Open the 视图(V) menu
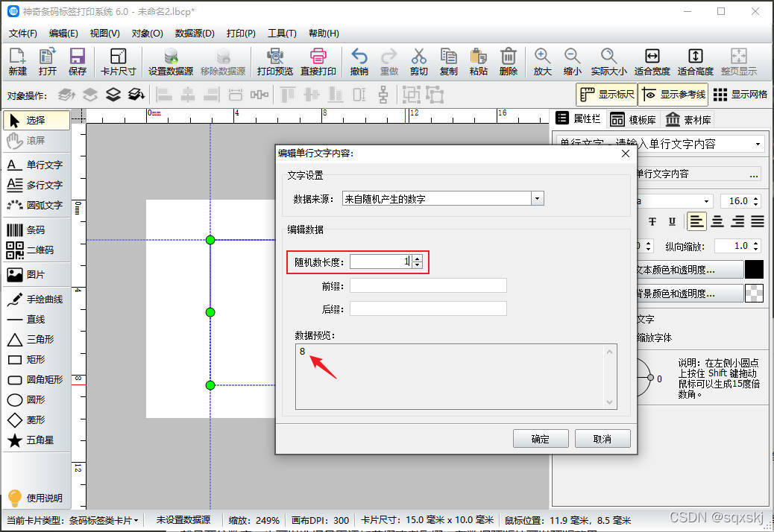Screen dimensions: 774x532 click(x=104, y=34)
